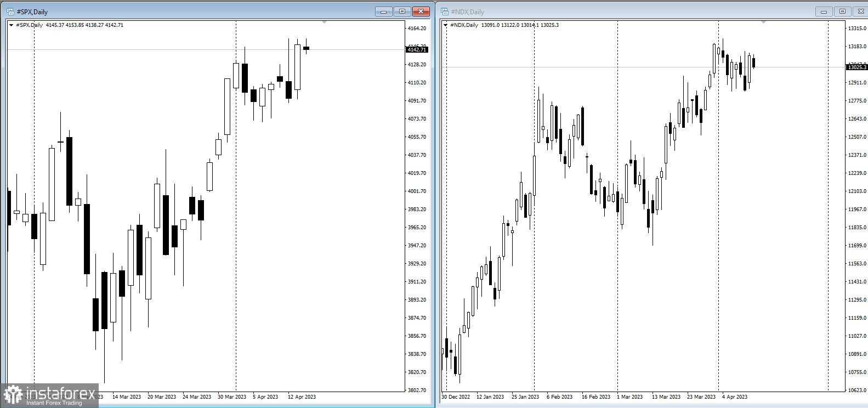Click the 3856.70 price scale label
Screen dimensions: 868x408
coord(417,336)
